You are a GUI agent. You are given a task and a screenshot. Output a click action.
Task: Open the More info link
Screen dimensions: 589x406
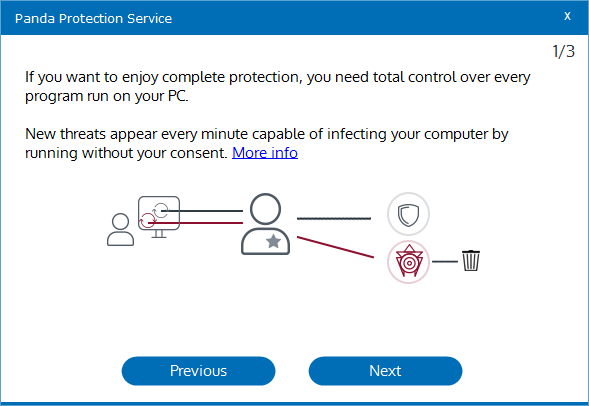click(x=265, y=153)
